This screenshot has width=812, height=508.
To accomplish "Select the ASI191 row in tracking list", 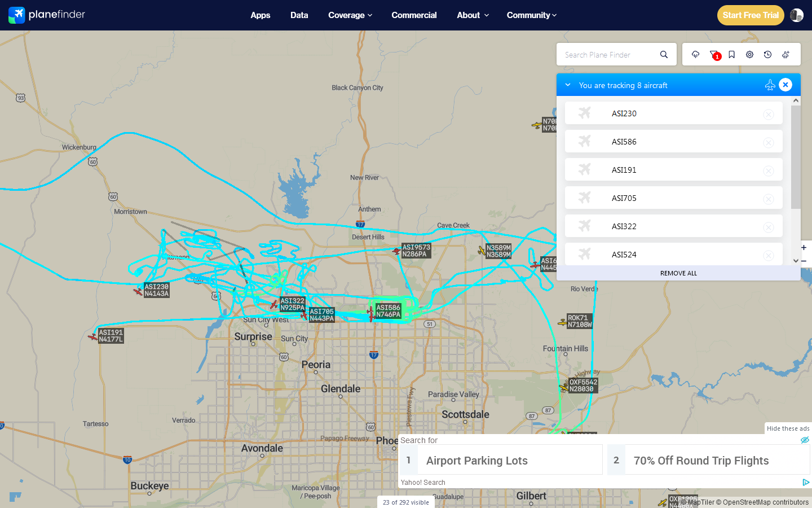I will pyautogui.click(x=674, y=169).
